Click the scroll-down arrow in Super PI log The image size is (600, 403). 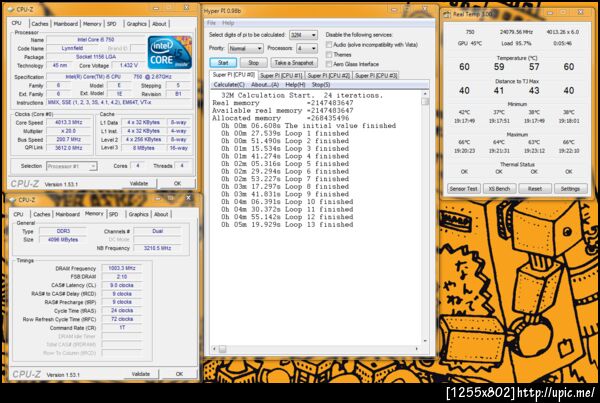(425, 340)
